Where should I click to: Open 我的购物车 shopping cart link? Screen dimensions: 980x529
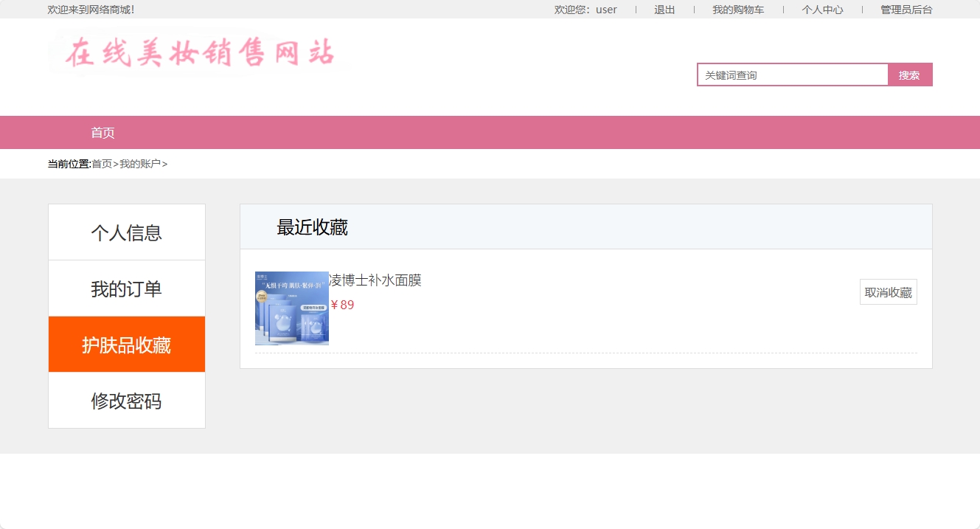point(738,10)
